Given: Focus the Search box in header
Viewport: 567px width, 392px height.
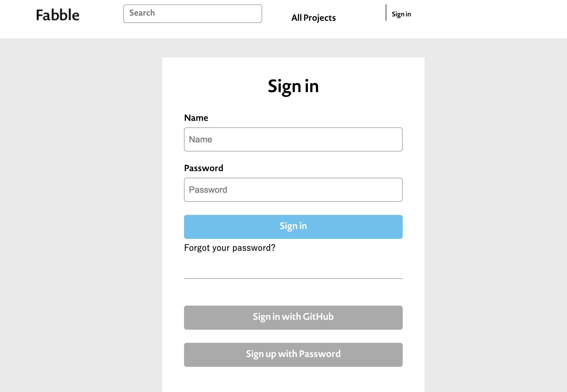Looking at the screenshot, I should [x=192, y=14].
